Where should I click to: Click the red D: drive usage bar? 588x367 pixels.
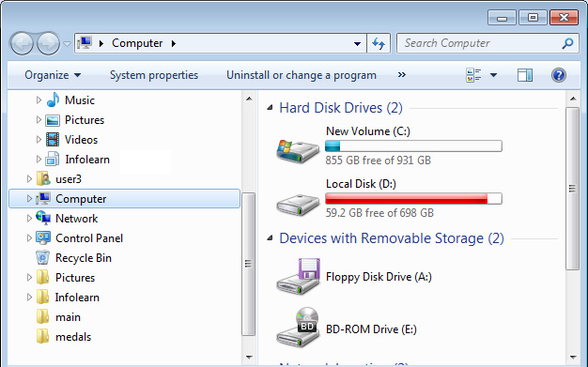click(x=413, y=198)
